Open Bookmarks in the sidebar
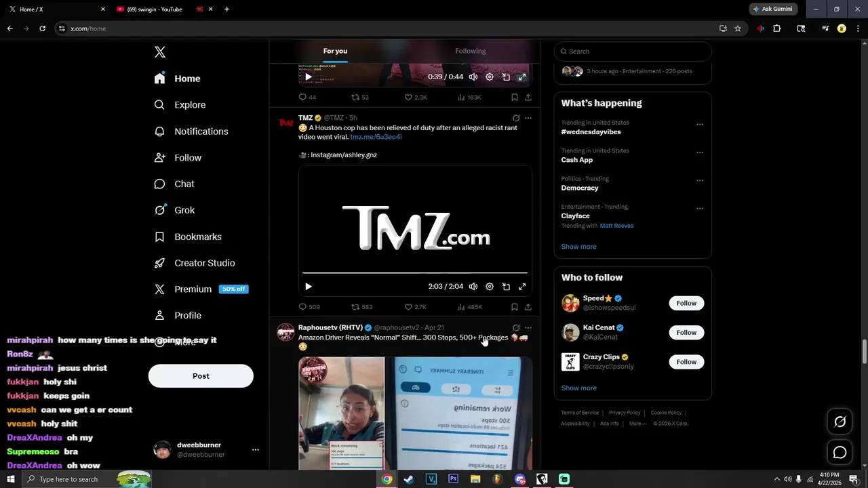 [x=188, y=237]
